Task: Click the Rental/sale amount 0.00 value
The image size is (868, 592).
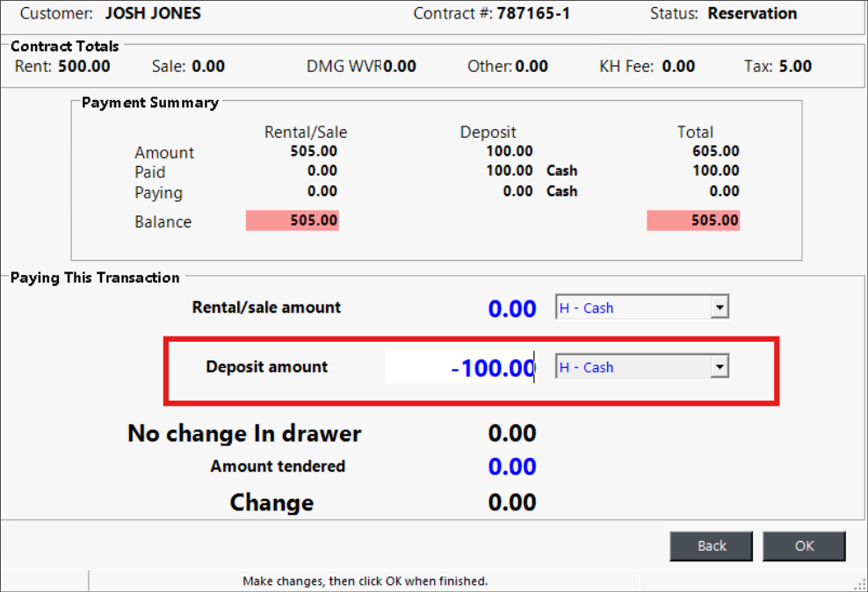Action: tap(511, 308)
